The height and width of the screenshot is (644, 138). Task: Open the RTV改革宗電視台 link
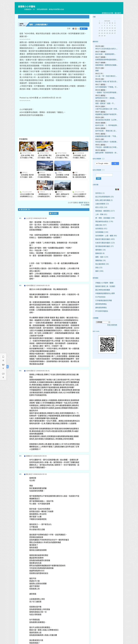click(102, 311)
